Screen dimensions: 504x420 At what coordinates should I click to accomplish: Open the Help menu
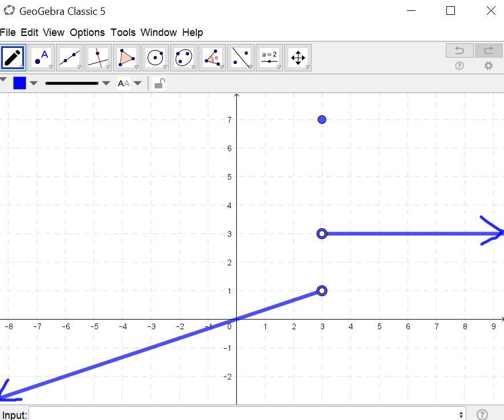(x=192, y=33)
